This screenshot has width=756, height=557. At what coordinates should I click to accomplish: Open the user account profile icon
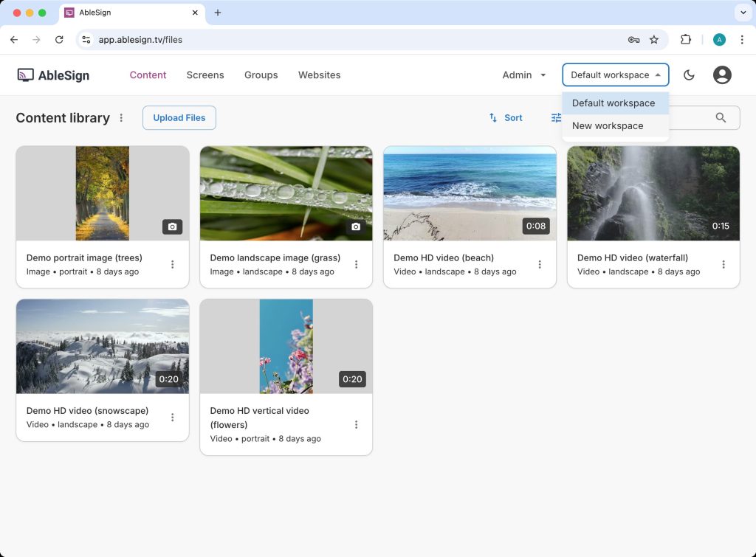point(722,75)
